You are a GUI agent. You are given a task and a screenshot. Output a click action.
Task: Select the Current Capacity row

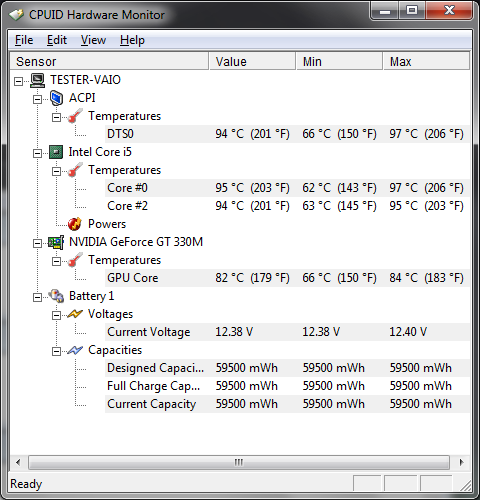coord(287,404)
